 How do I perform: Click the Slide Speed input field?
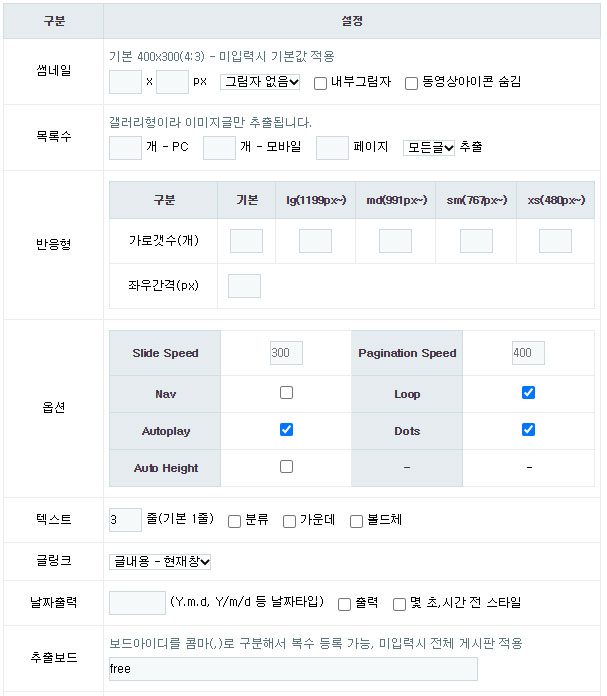tap(286, 353)
